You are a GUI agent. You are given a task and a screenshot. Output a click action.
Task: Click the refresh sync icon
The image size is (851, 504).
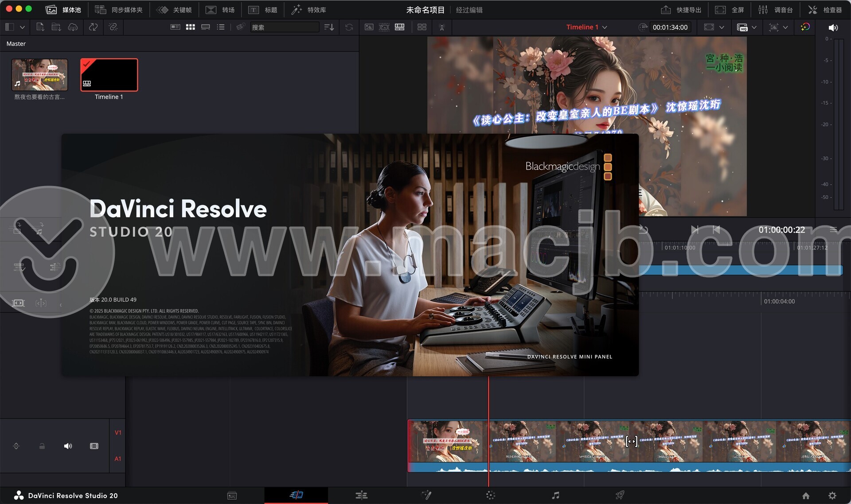pyautogui.click(x=349, y=27)
